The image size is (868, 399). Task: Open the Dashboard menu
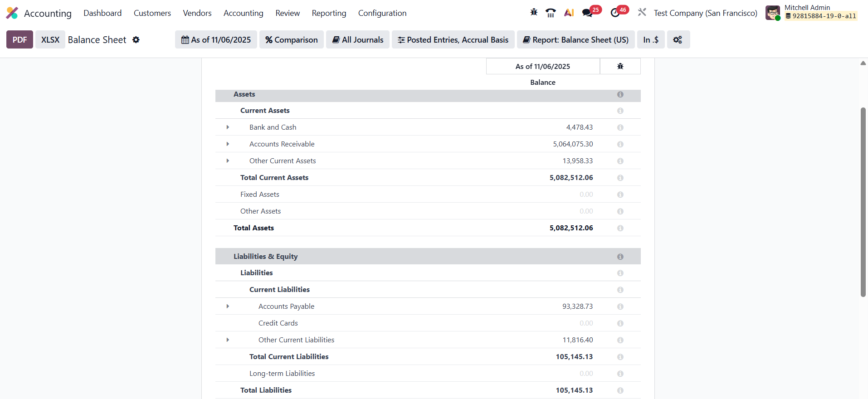pyautogui.click(x=102, y=13)
